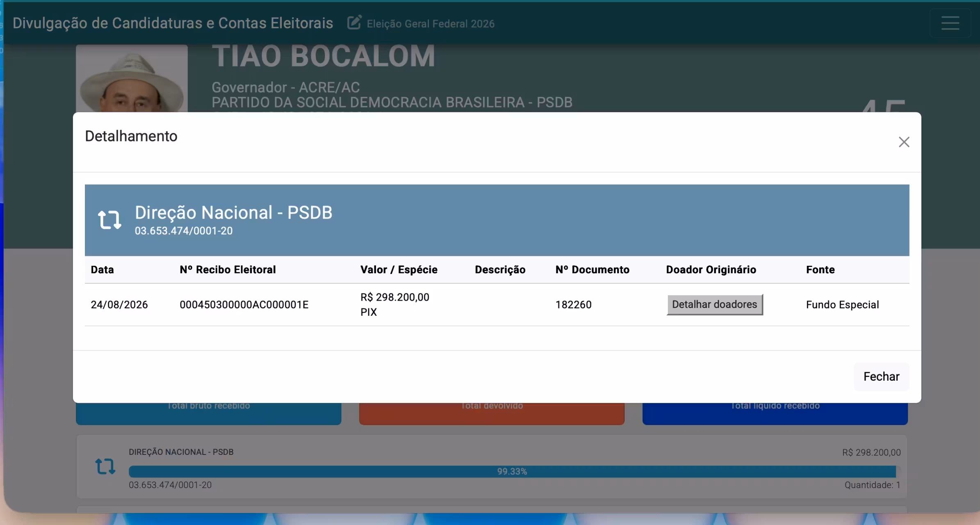Viewport: 980px width, 525px height.
Task: Click the Total devolvido card
Action: [x=492, y=413]
